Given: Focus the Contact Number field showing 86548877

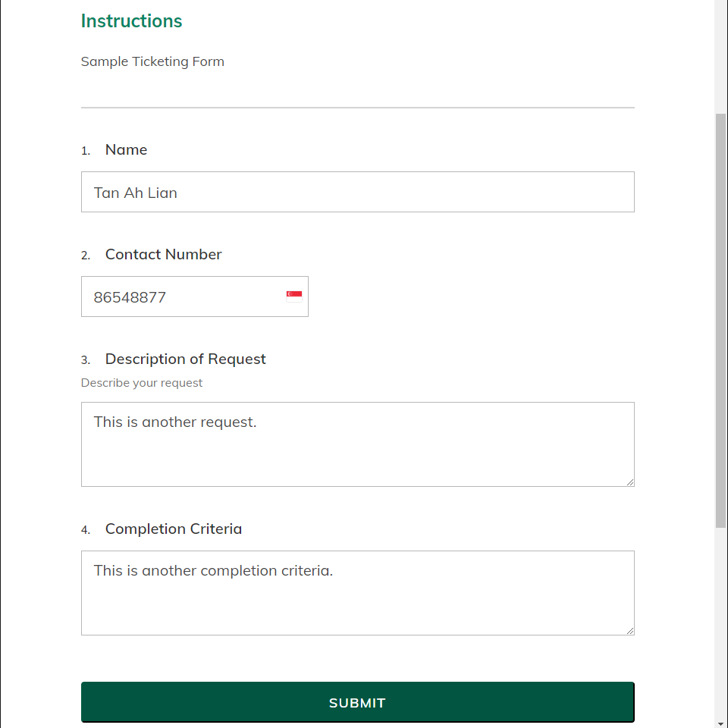Looking at the screenshot, I should click(x=195, y=297).
